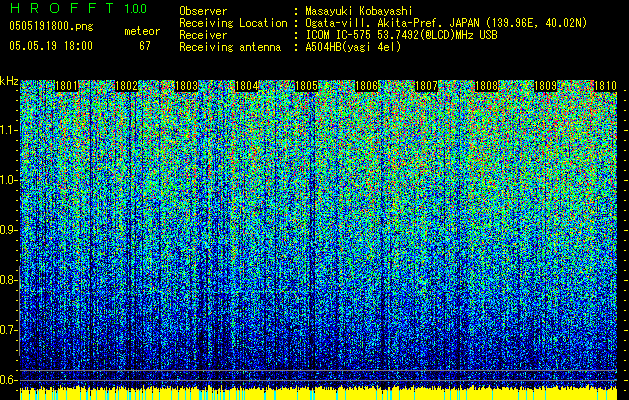Select the 1807 time marker
The image size is (629, 400).
(426, 86)
